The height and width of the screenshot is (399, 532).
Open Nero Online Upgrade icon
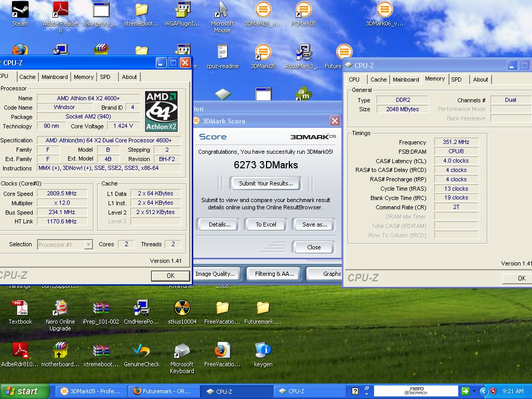(60, 315)
